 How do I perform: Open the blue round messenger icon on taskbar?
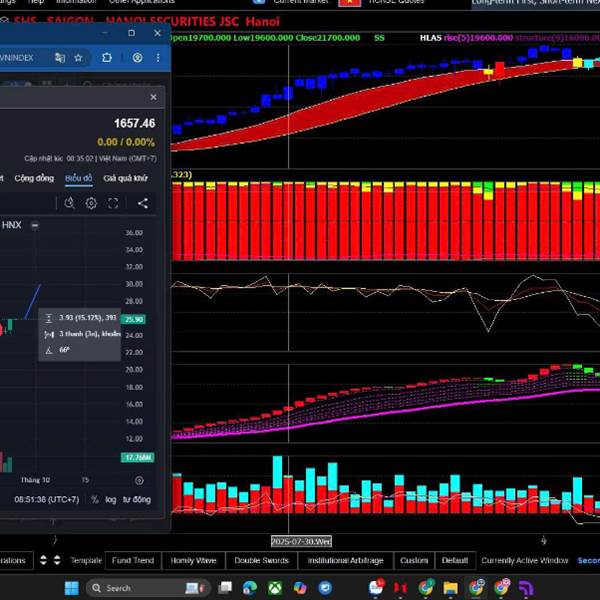tap(325, 588)
